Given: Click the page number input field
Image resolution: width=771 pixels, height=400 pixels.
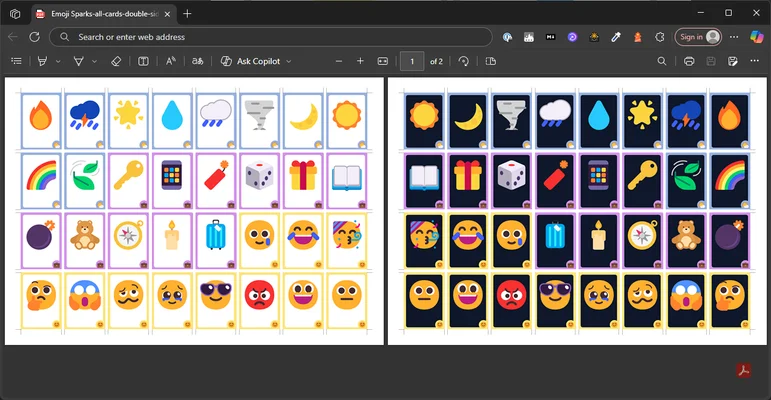Looking at the screenshot, I should pos(412,62).
